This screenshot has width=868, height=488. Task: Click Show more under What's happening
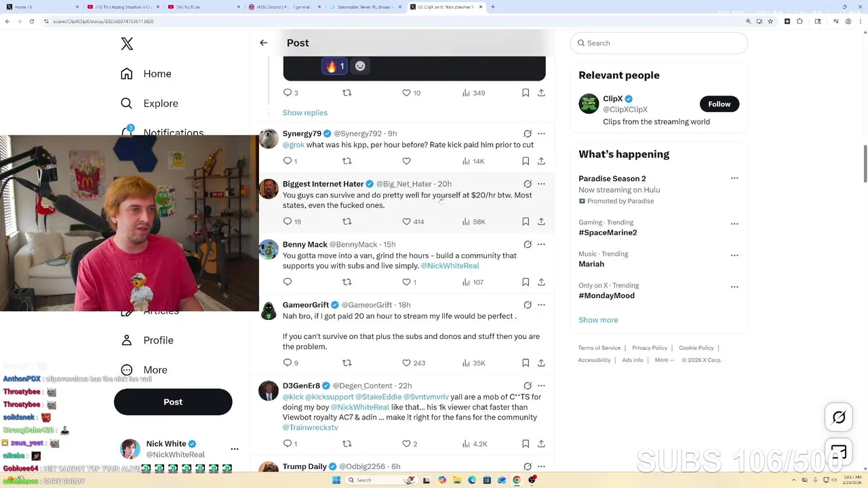[598, 320]
